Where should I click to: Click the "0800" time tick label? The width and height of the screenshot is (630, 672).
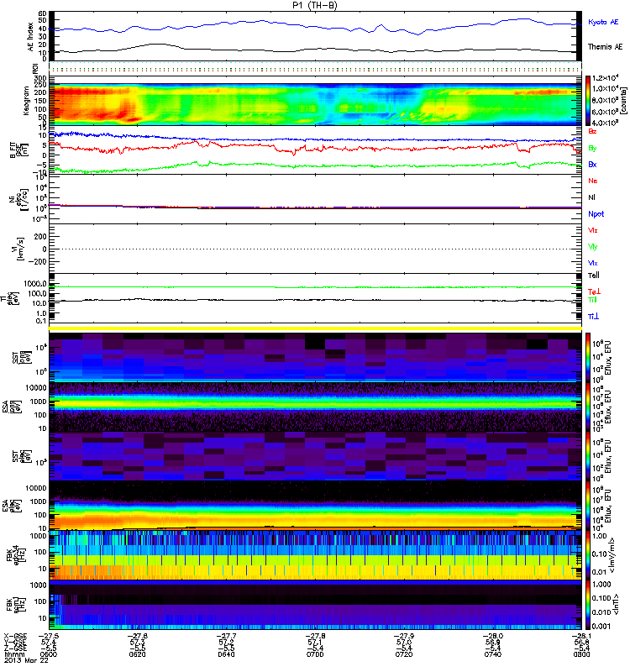581,654
